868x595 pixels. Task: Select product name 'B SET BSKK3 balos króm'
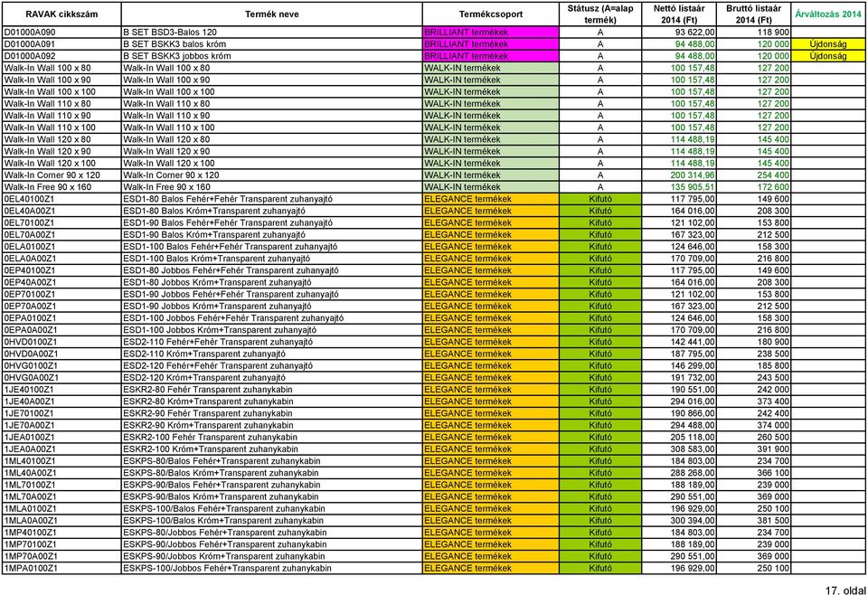pyautogui.click(x=175, y=44)
